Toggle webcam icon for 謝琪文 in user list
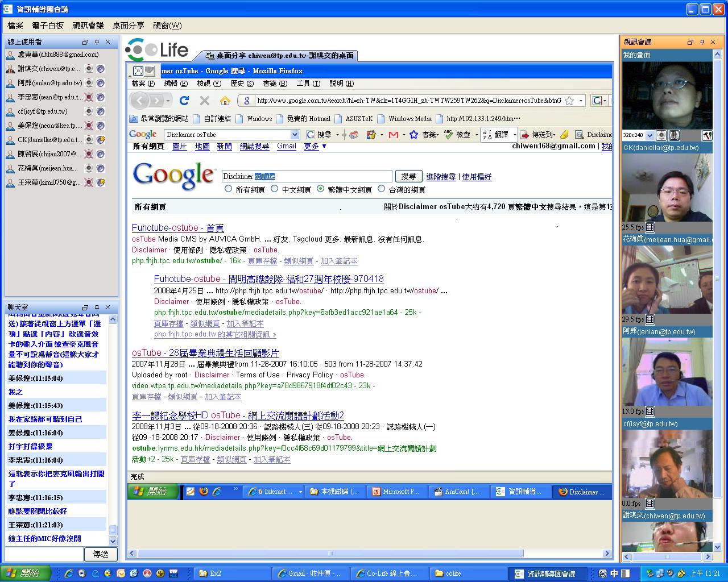 pyautogui.click(x=89, y=69)
